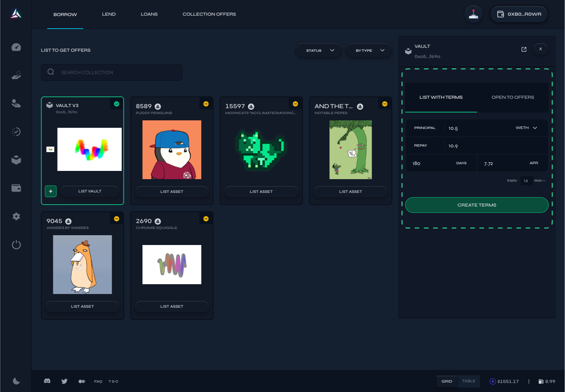Click etherscan badge next to 8589
The height and width of the screenshot is (392, 565).
coord(158,107)
